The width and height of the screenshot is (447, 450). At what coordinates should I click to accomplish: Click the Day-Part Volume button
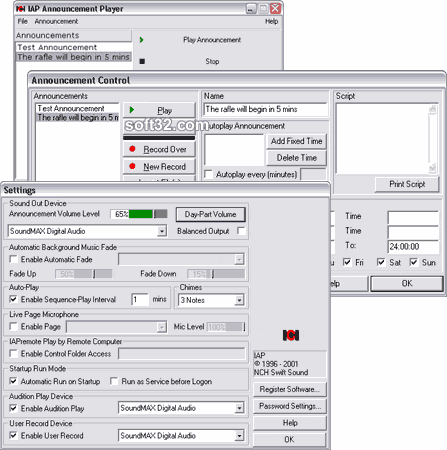coord(211,214)
